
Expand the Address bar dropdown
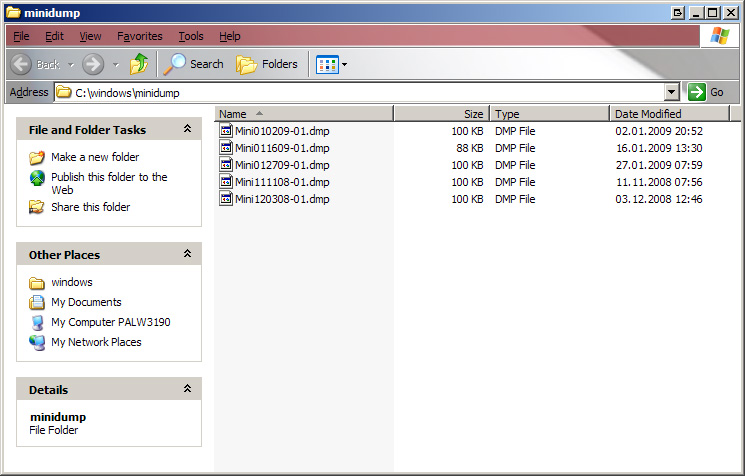[x=671, y=92]
